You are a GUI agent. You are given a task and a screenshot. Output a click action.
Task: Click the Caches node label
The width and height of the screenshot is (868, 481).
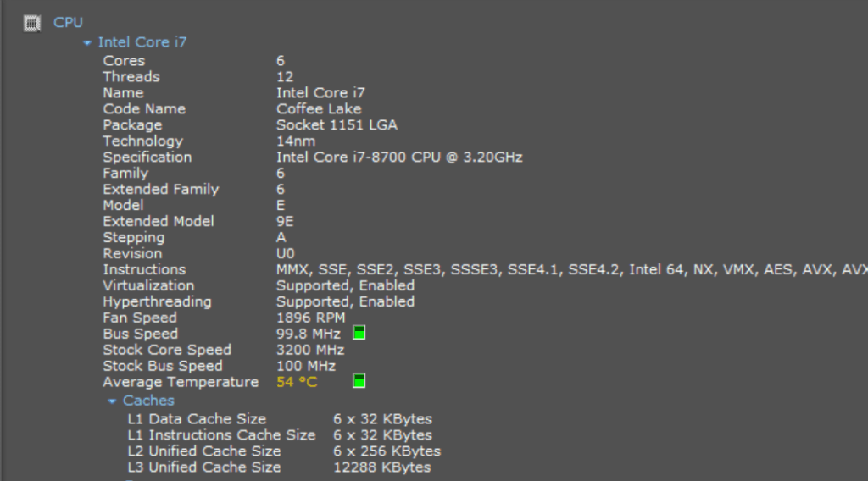148,401
